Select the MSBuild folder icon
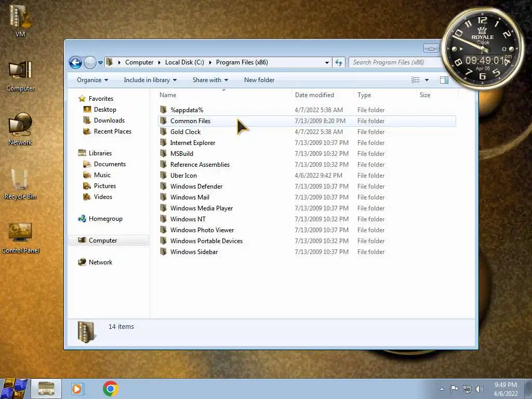This screenshot has height=399, width=532. point(163,153)
